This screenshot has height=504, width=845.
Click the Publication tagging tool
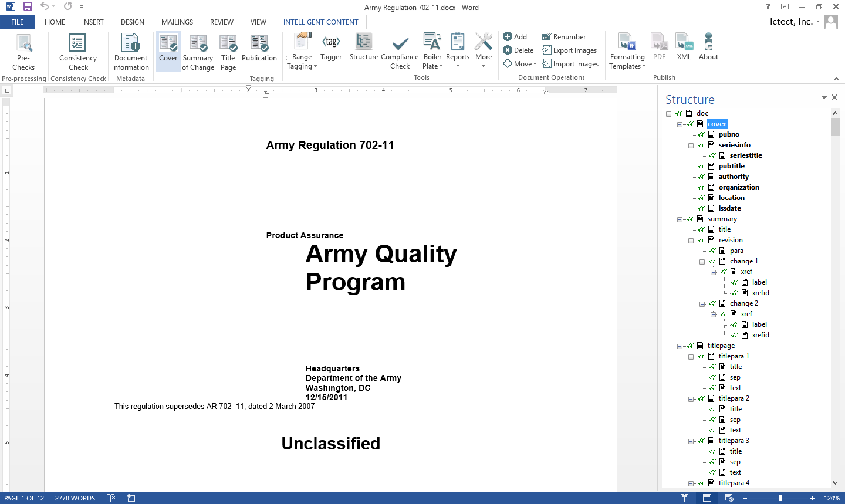point(259,48)
